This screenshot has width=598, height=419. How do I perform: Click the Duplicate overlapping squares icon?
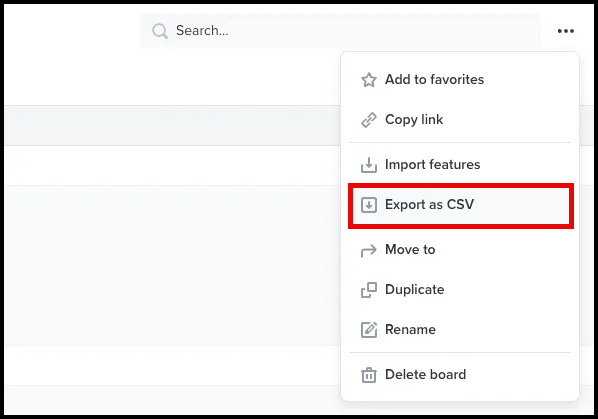pyautogui.click(x=369, y=290)
